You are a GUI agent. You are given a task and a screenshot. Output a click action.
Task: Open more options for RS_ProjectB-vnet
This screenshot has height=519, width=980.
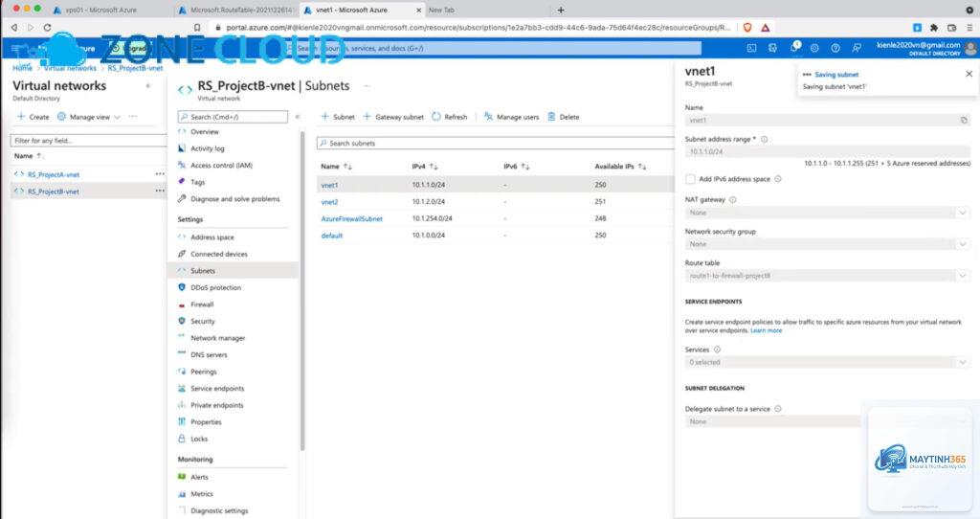click(x=160, y=192)
